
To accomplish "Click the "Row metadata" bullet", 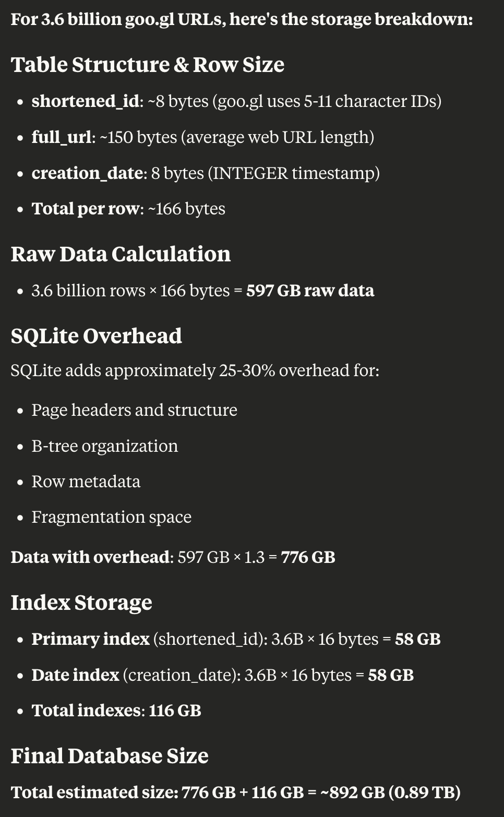I will click(86, 482).
